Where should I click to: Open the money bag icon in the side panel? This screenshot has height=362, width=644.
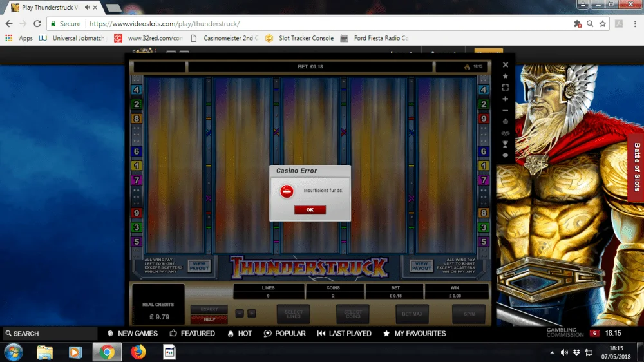tap(506, 122)
